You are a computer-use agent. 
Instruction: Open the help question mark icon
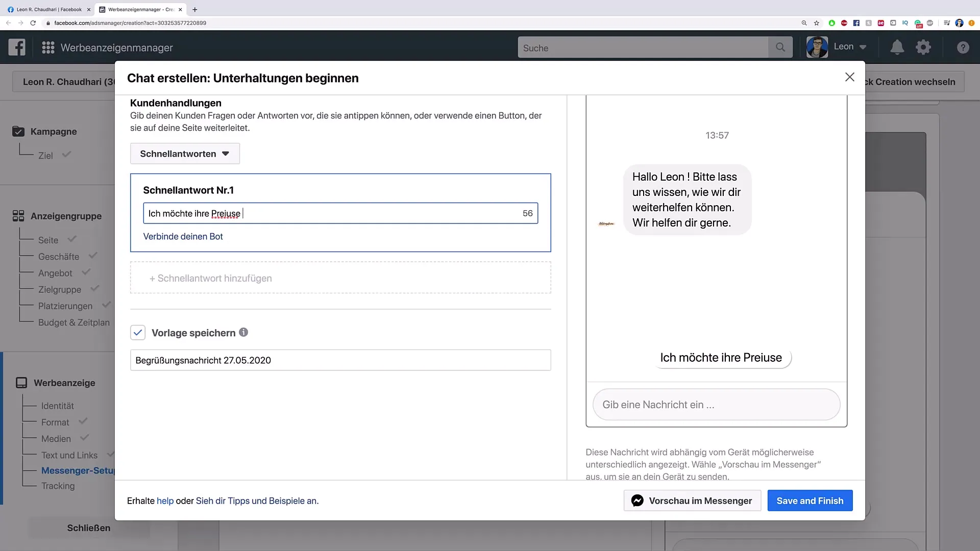[x=963, y=47]
